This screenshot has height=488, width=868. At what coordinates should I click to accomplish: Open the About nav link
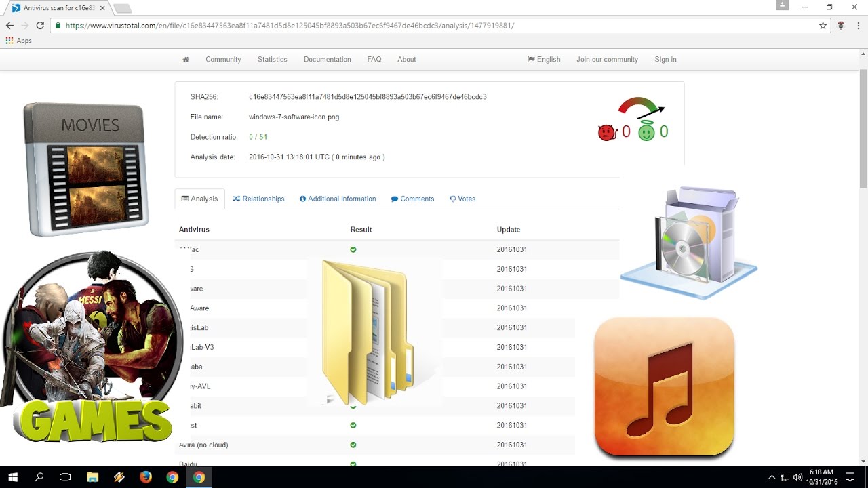406,60
